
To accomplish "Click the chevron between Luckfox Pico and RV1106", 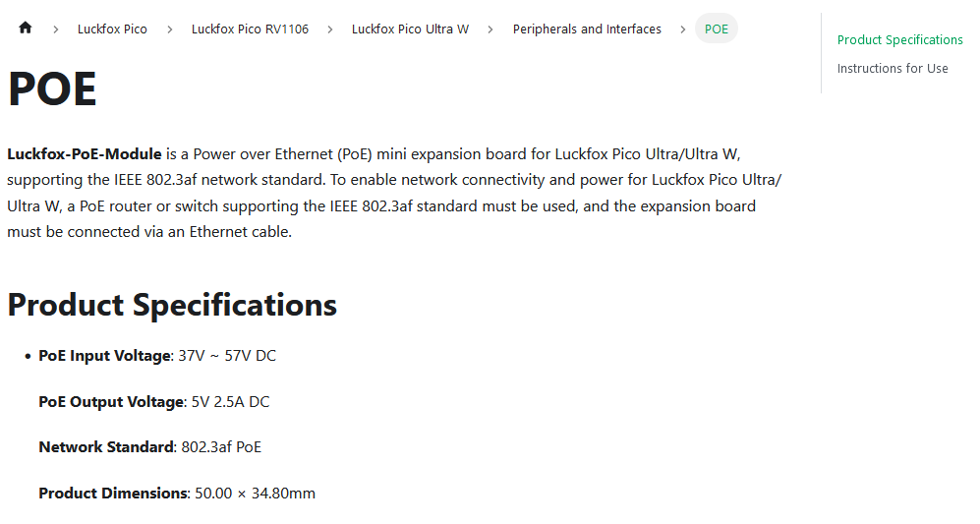I will point(170,29).
